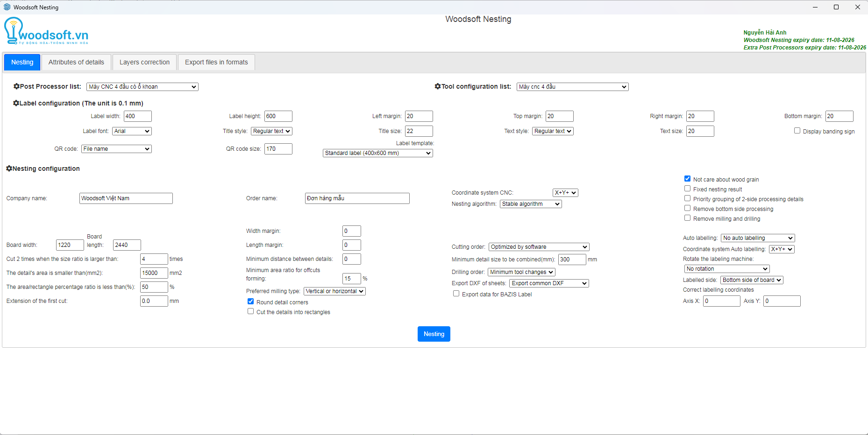Click the Company name input field
Screen dimensions: 868x435
point(126,198)
